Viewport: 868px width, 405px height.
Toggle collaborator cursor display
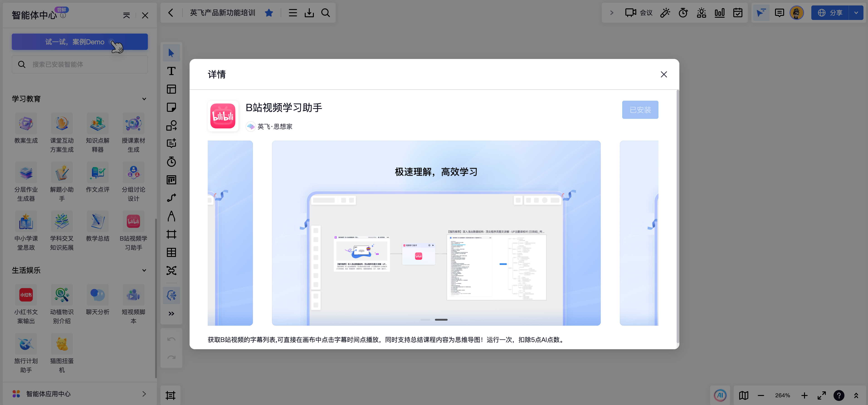761,13
